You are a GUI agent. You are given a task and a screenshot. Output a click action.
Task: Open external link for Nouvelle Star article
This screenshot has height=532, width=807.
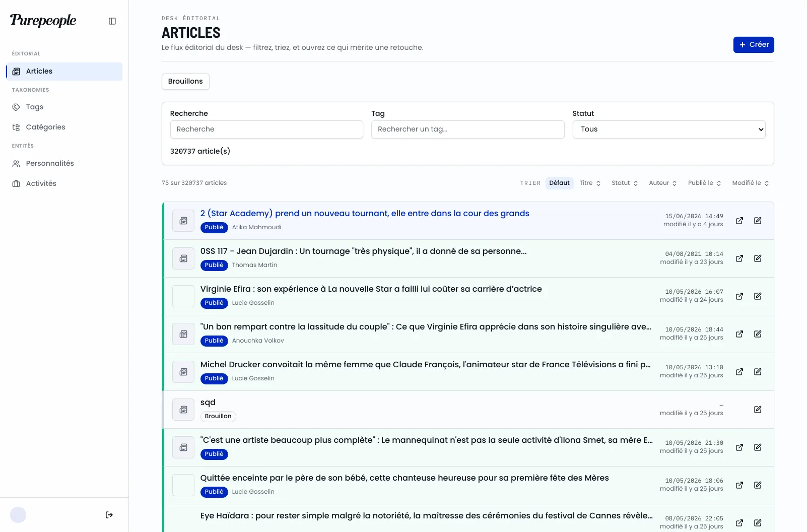739,296
